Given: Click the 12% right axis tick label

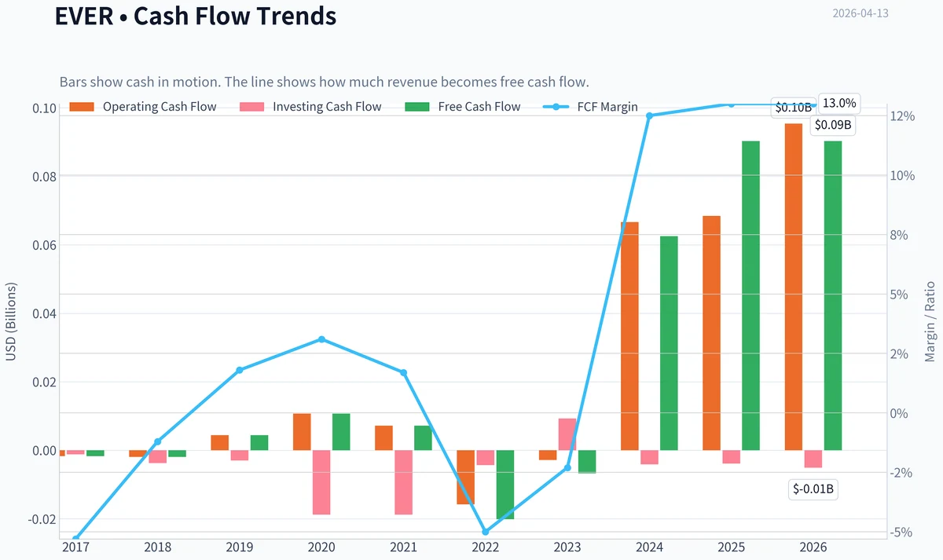Looking at the screenshot, I should coord(904,116).
